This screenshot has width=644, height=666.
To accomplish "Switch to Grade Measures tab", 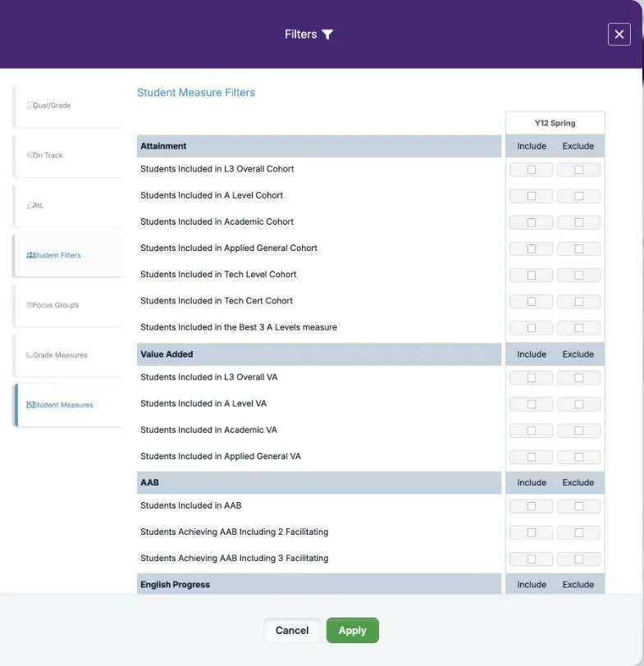I will (69, 355).
